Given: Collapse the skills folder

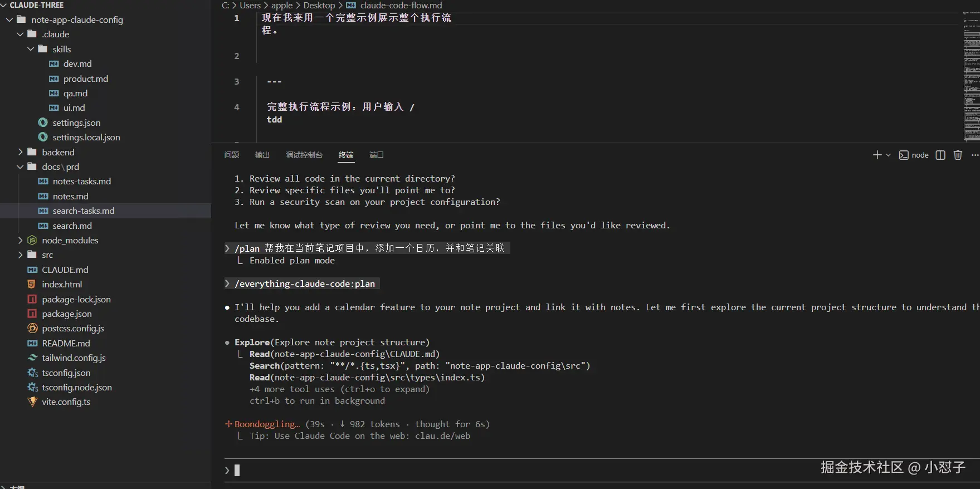Looking at the screenshot, I should point(31,49).
